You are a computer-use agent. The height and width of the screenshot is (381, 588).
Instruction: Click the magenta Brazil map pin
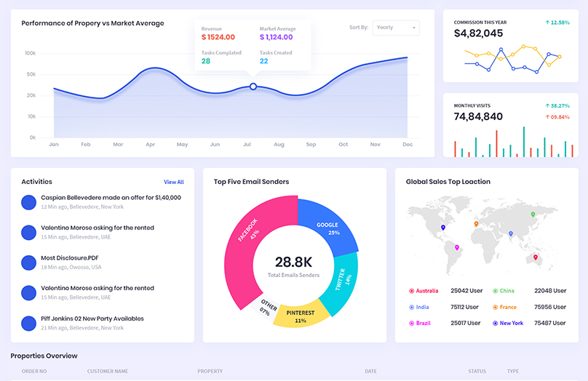(457, 248)
